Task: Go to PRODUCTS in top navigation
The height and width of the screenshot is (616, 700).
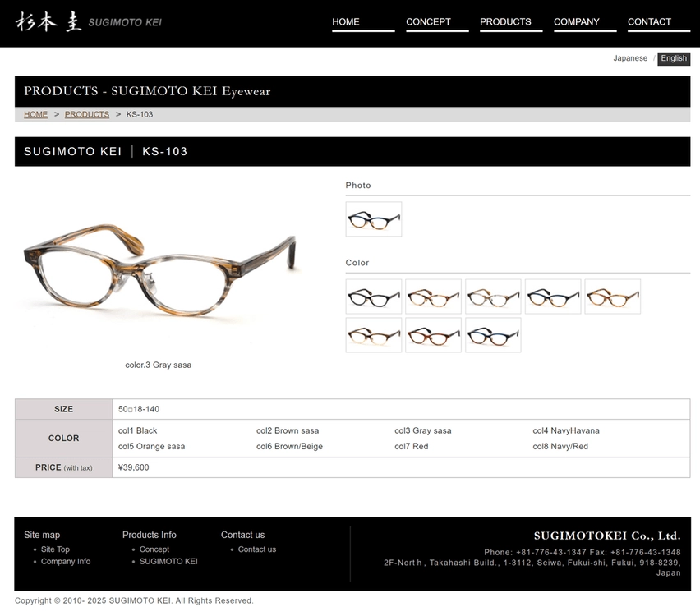Action: pos(511,23)
